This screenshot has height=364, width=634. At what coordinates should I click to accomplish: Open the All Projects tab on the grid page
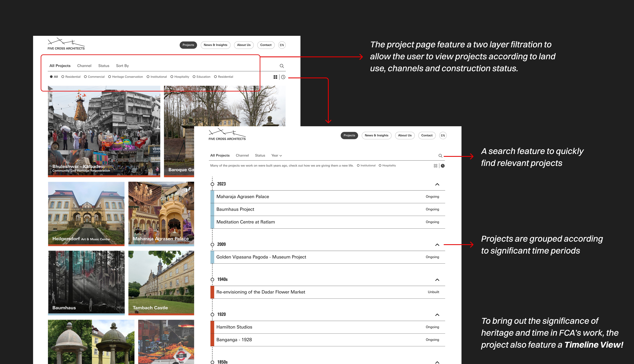(x=60, y=66)
